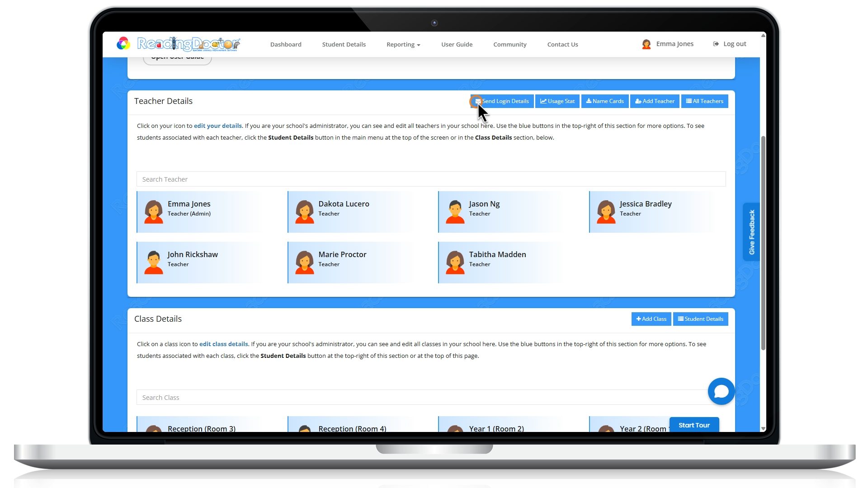The image size is (868, 488).
Task: Select Jessica Bradley name text
Action: click(646, 204)
